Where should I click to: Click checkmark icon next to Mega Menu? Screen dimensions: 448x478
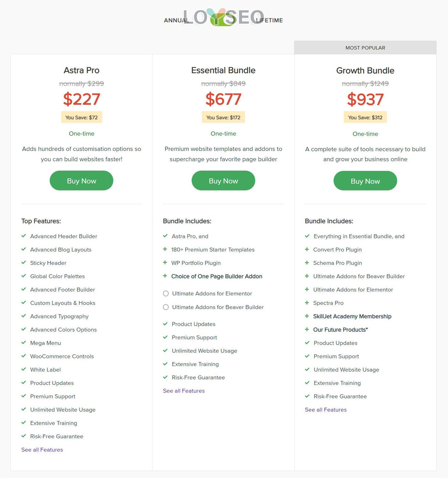pyautogui.click(x=24, y=343)
